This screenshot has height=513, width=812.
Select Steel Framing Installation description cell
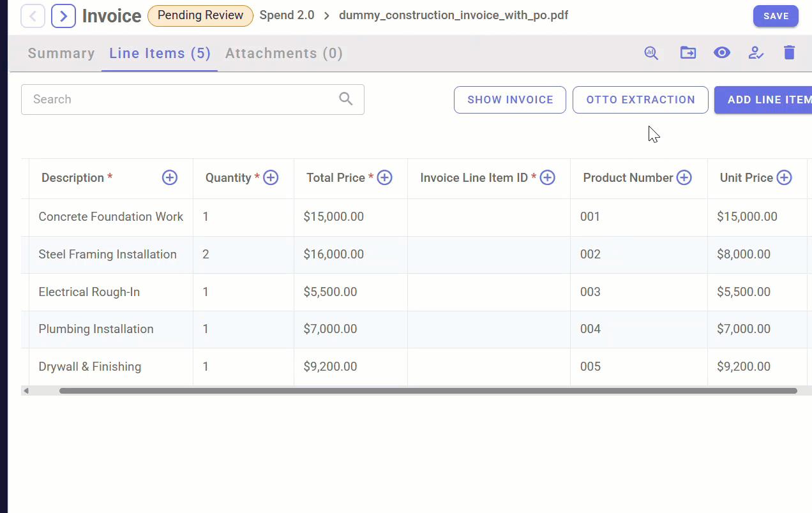(x=111, y=255)
